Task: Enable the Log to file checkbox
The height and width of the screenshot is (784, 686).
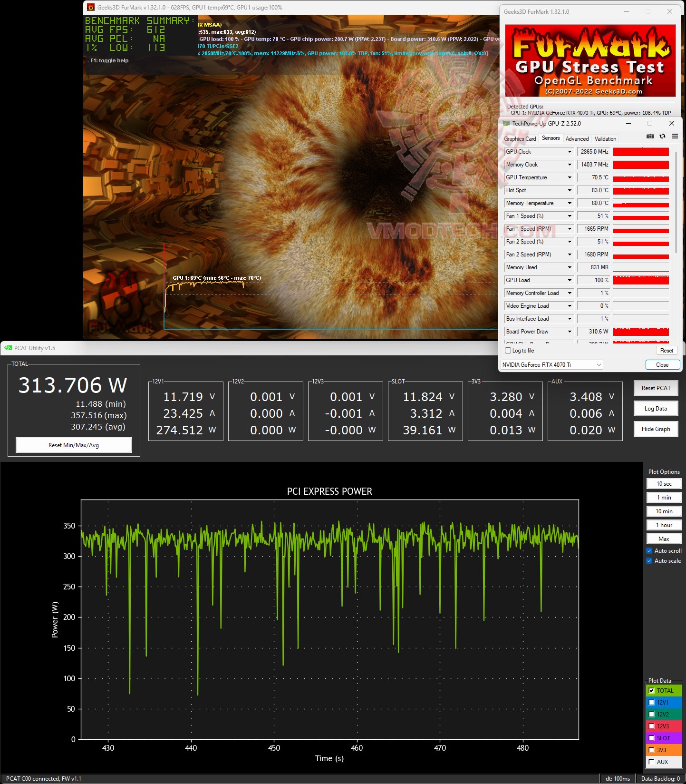Action: click(508, 351)
